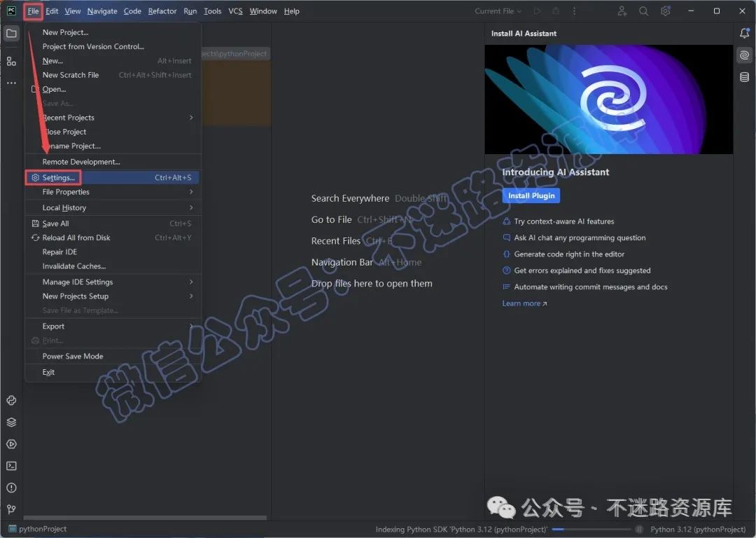Open the Problems tool window icon
This screenshot has width=756, height=538.
point(12,488)
